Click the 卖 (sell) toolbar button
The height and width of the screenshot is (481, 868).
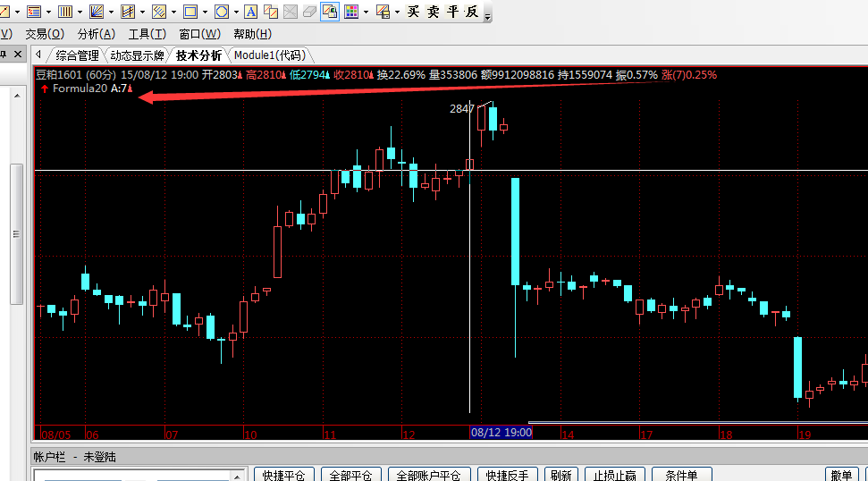click(x=434, y=12)
